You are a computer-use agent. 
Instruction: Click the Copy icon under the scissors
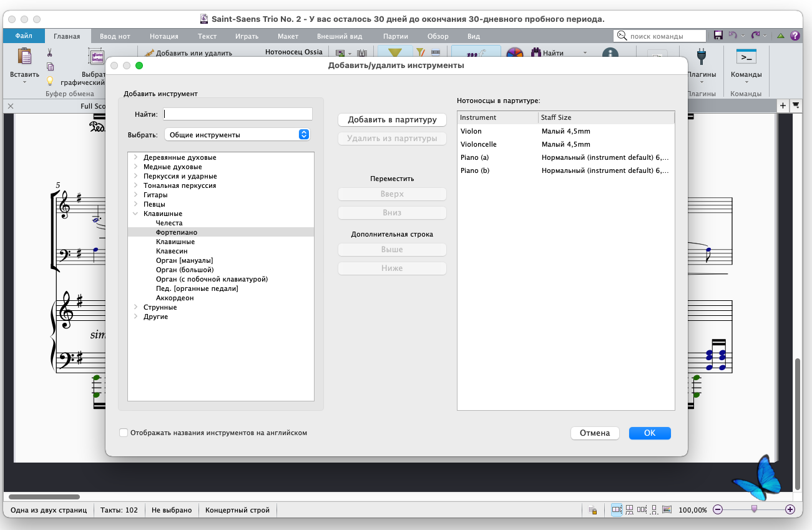(x=50, y=67)
